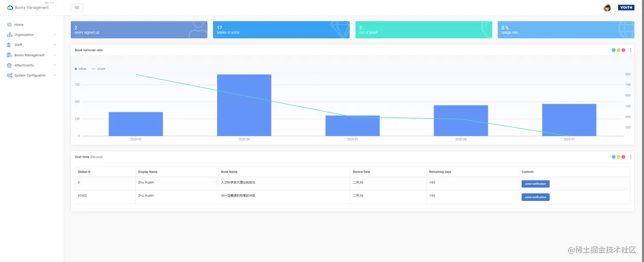Expand the System Configuration menu chevron
This screenshot has width=644, height=262.
(x=55, y=76)
